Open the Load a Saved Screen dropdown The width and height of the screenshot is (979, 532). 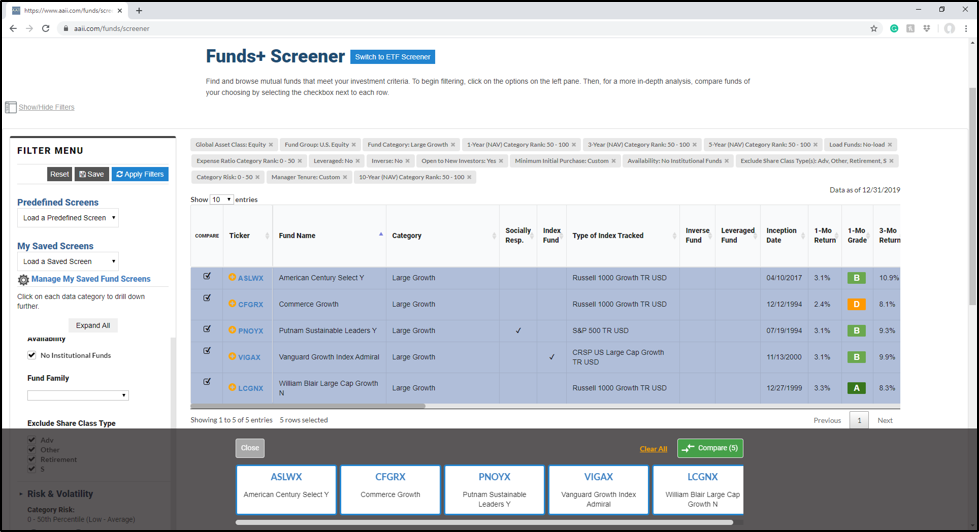pos(68,262)
